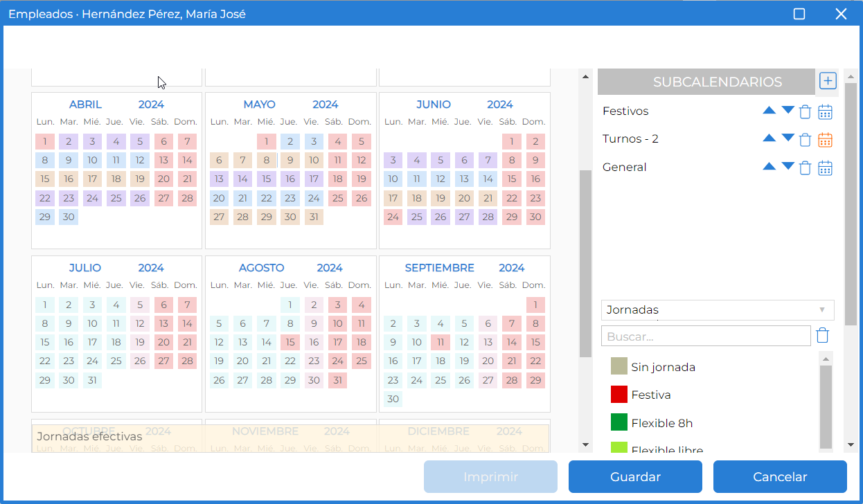Image resolution: width=863 pixels, height=504 pixels.
Task: Move Turnos - 2 subcalendar up
Action: click(769, 138)
